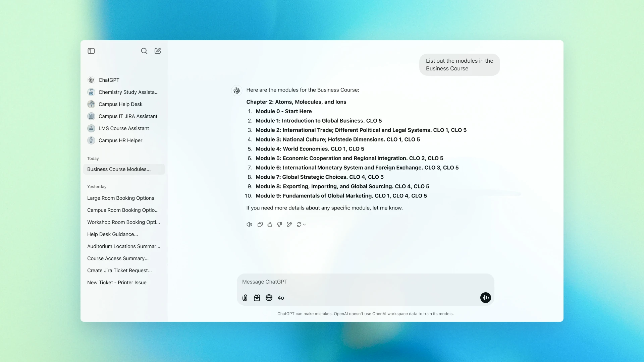Open the search chats icon
644x362 pixels.
tap(144, 51)
